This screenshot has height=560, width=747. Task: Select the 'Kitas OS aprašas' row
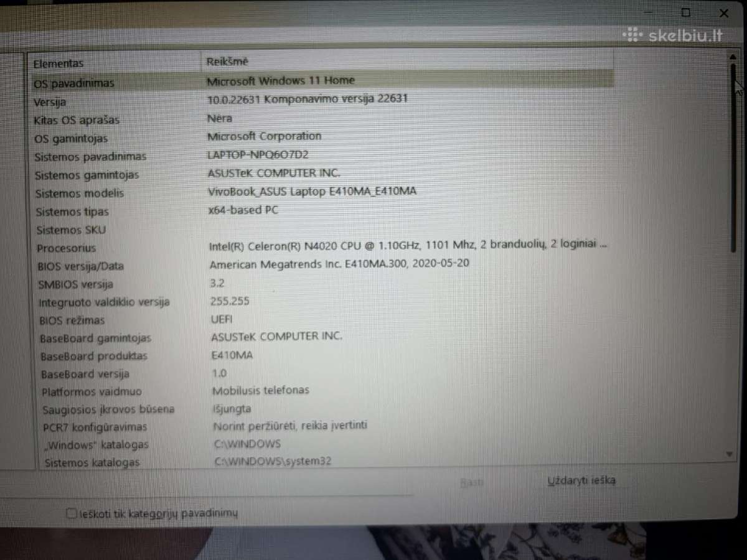(x=322, y=119)
